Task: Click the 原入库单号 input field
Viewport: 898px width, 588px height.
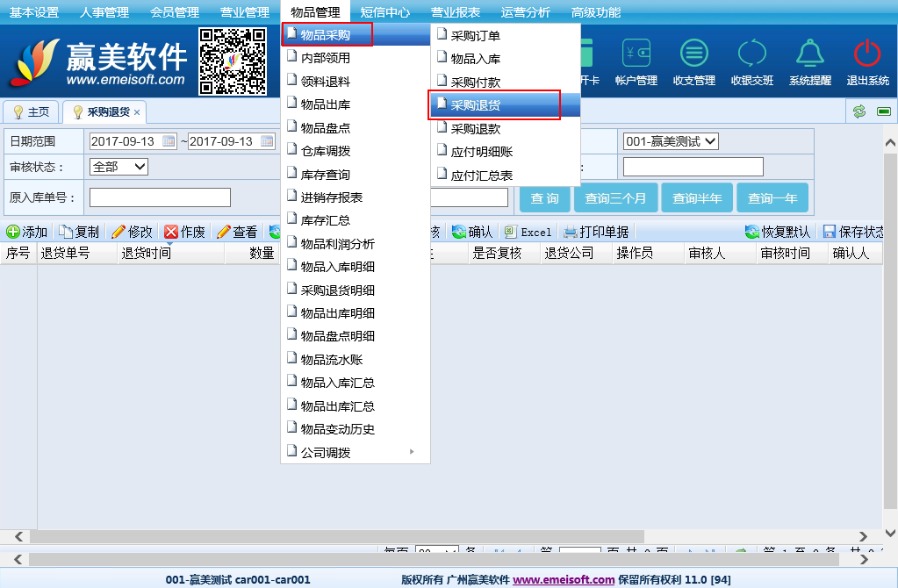Action: (160, 197)
